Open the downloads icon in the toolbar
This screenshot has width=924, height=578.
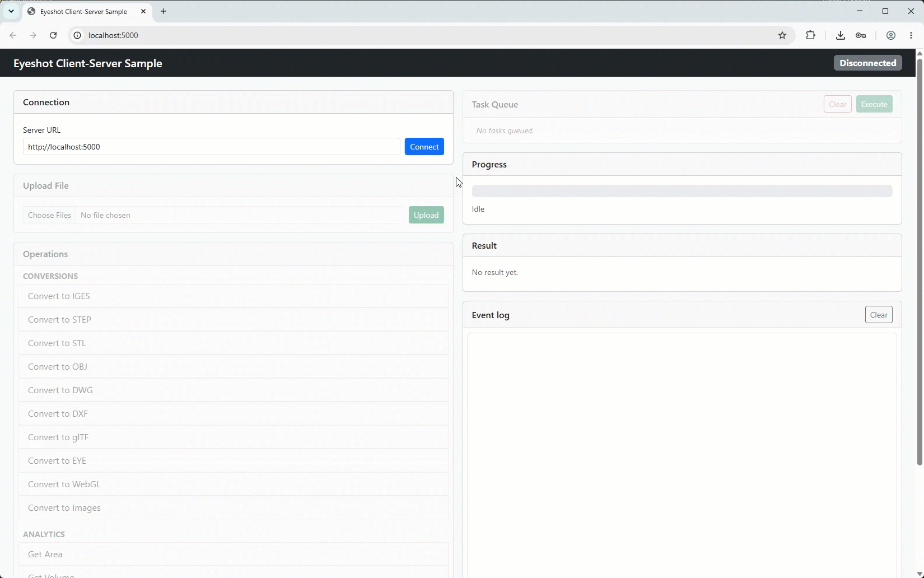[840, 35]
